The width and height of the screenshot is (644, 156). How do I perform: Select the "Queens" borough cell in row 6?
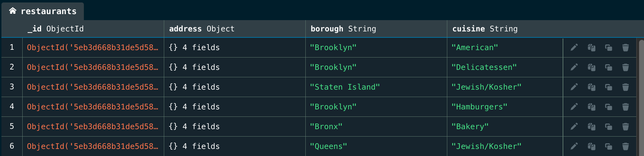pyautogui.click(x=328, y=146)
